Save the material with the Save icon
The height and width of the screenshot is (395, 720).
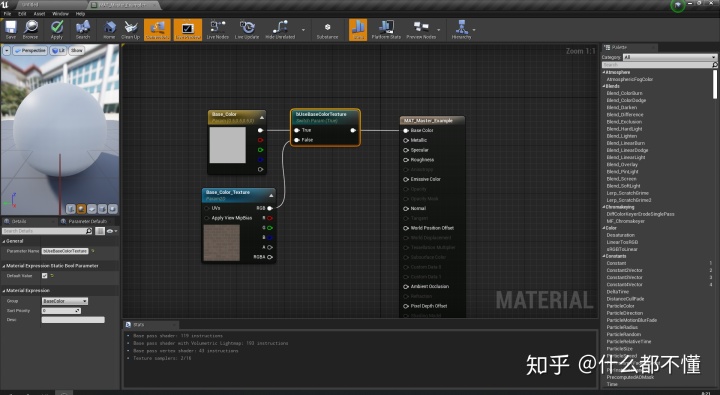tap(11, 29)
